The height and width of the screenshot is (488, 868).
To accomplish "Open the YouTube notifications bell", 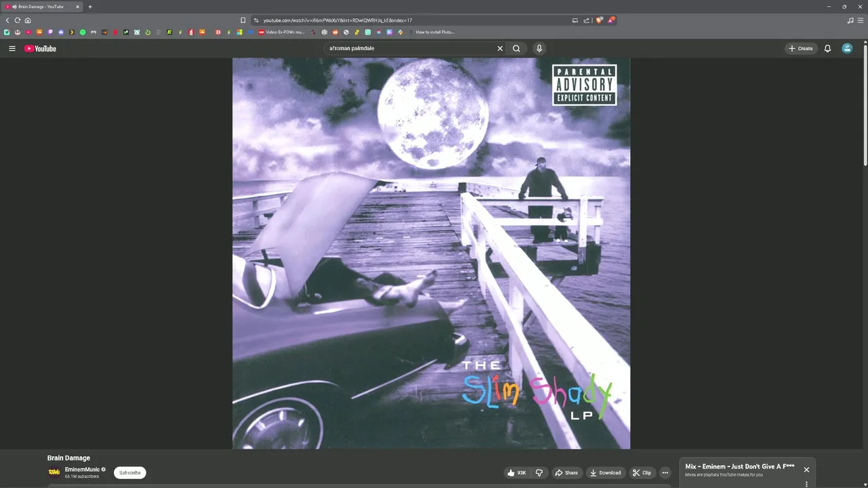I will pos(827,48).
